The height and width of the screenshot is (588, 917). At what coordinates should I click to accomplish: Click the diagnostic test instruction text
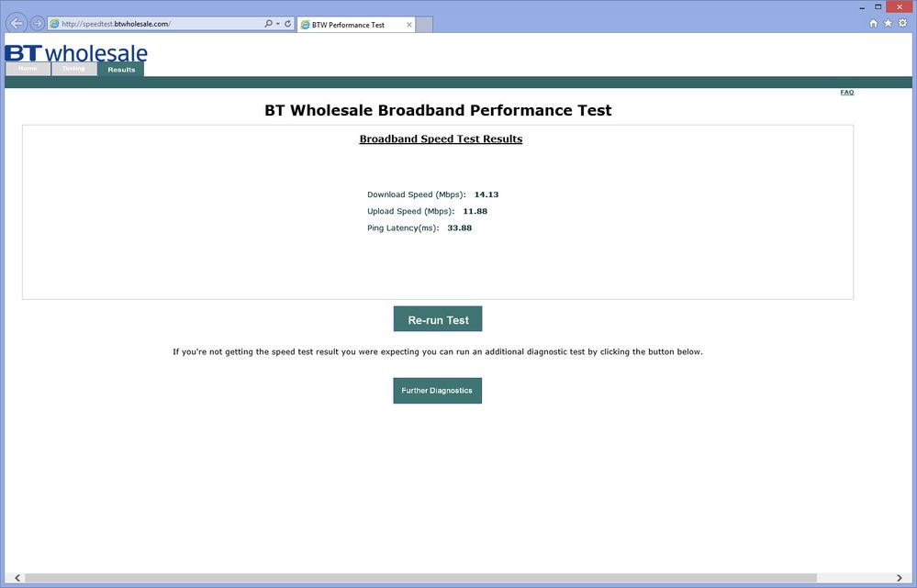click(x=438, y=352)
